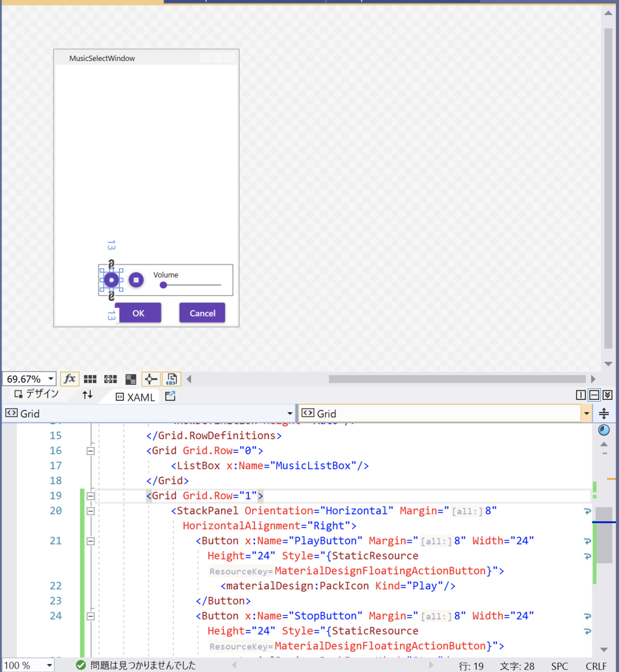The width and height of the screenshot is (619, 672).
Task: Enable the snap grid display icon
Action: 90,379
